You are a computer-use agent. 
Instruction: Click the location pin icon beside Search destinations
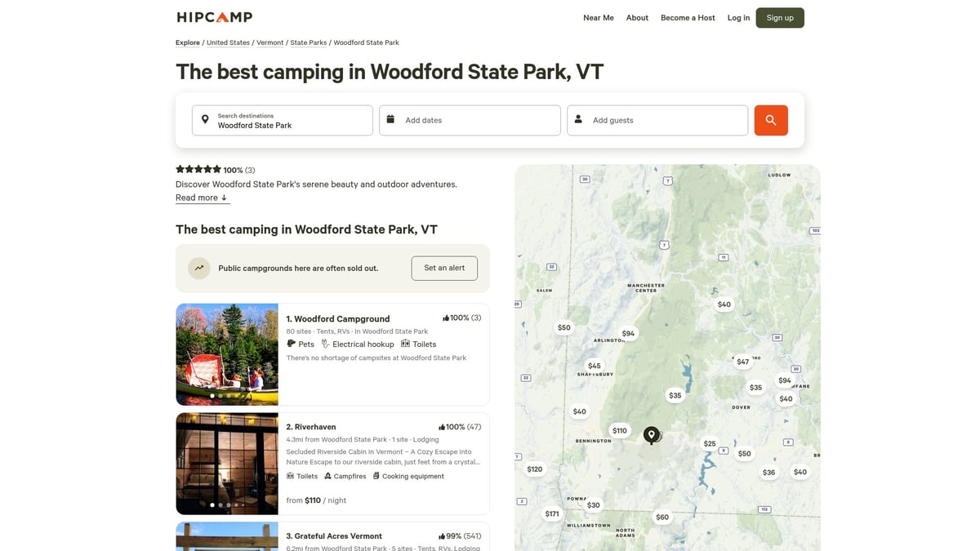pyautogui.click(x=204, y=118)
